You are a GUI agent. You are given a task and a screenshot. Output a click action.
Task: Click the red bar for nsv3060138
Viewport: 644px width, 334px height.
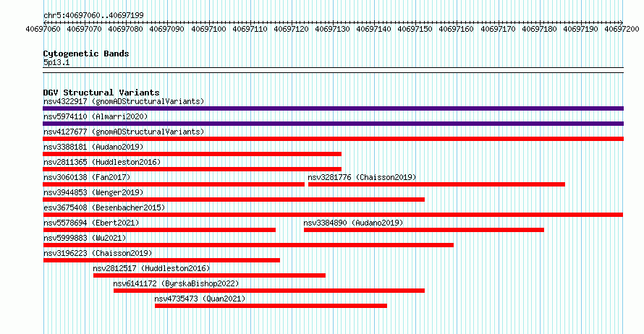pos(174,184)
